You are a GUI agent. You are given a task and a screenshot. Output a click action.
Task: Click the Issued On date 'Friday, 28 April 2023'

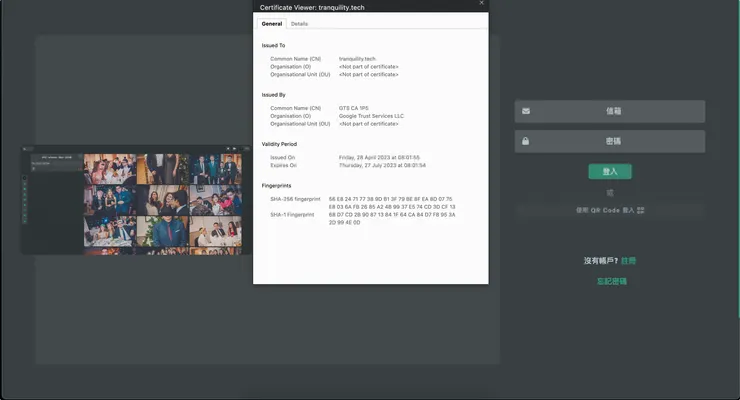tap(379, 158)
